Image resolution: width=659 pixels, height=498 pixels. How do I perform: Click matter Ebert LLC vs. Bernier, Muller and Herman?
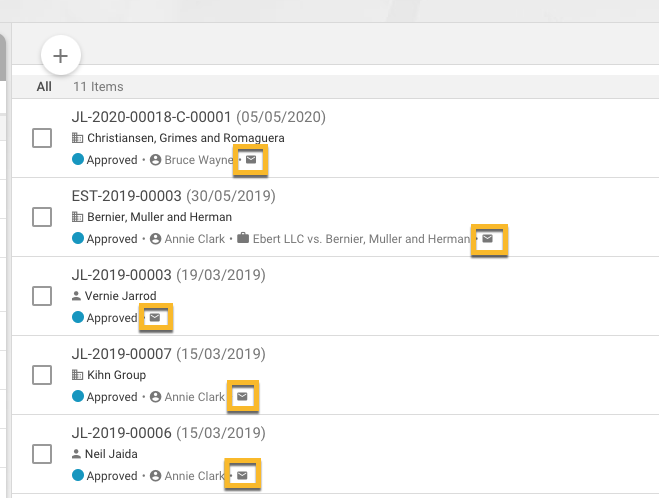(x=361, y=239)
